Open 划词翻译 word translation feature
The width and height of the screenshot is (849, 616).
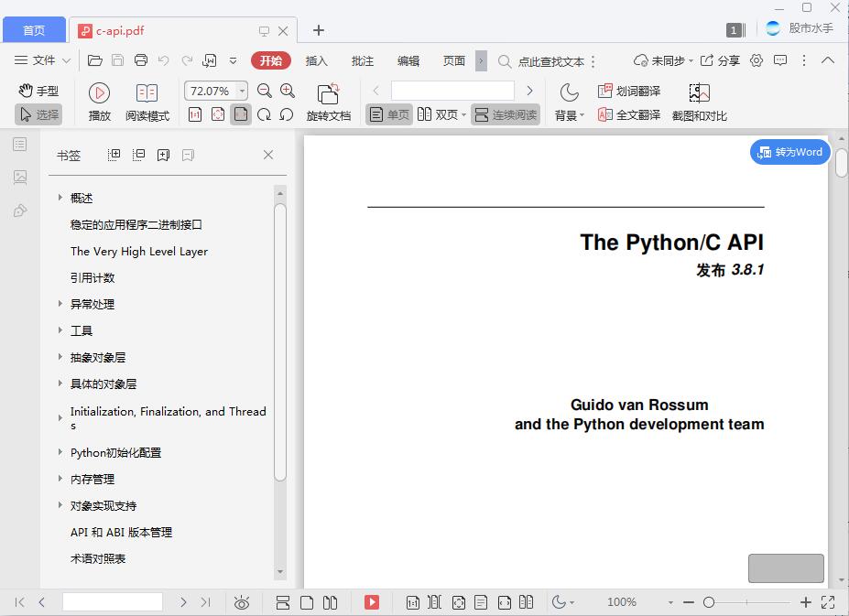tap(631, 90)
